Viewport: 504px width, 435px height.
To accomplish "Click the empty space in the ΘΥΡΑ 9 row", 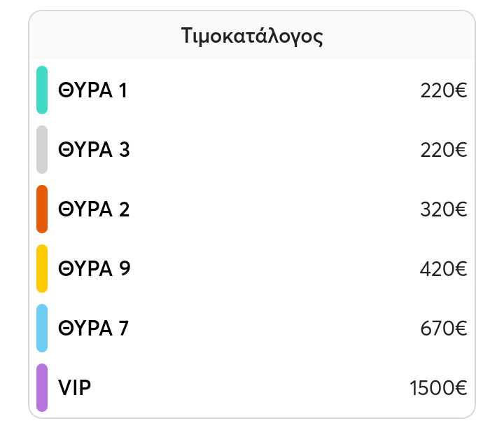I will point(273,269).
